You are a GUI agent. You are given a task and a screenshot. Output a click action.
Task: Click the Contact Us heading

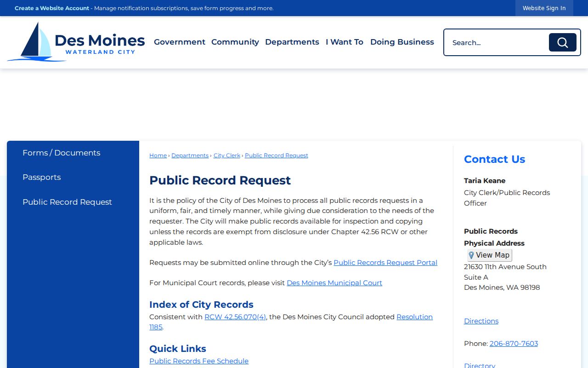tap(494, 159)
